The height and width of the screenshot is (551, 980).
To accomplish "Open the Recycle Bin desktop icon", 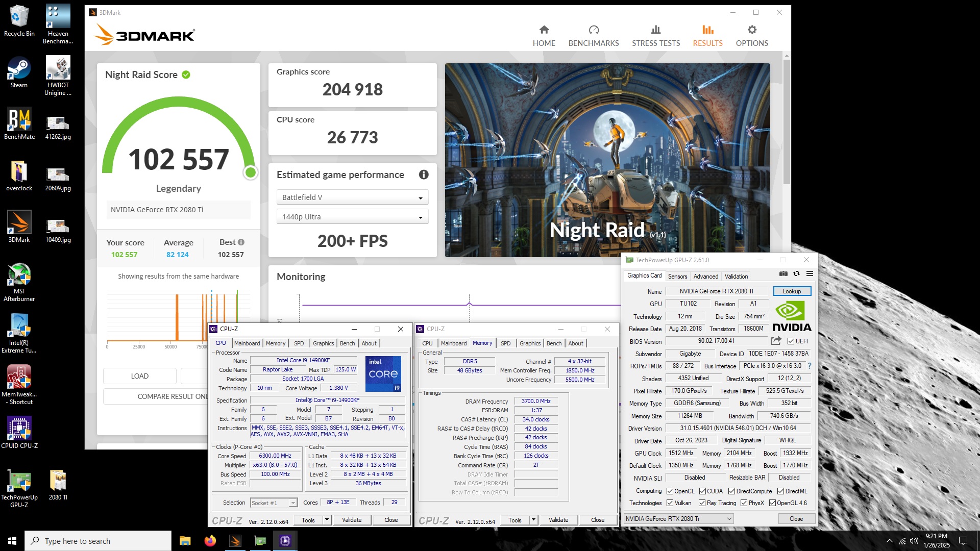I will click(19, 21).
